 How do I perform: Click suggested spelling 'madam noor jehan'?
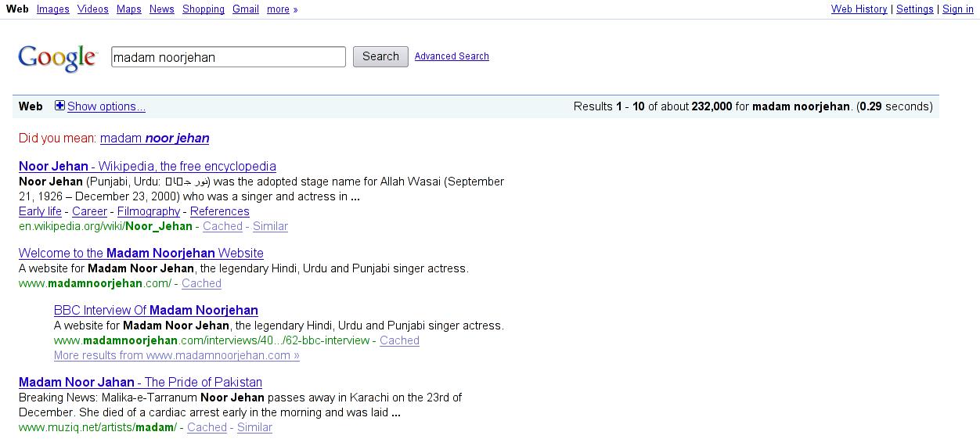point(155,139)
